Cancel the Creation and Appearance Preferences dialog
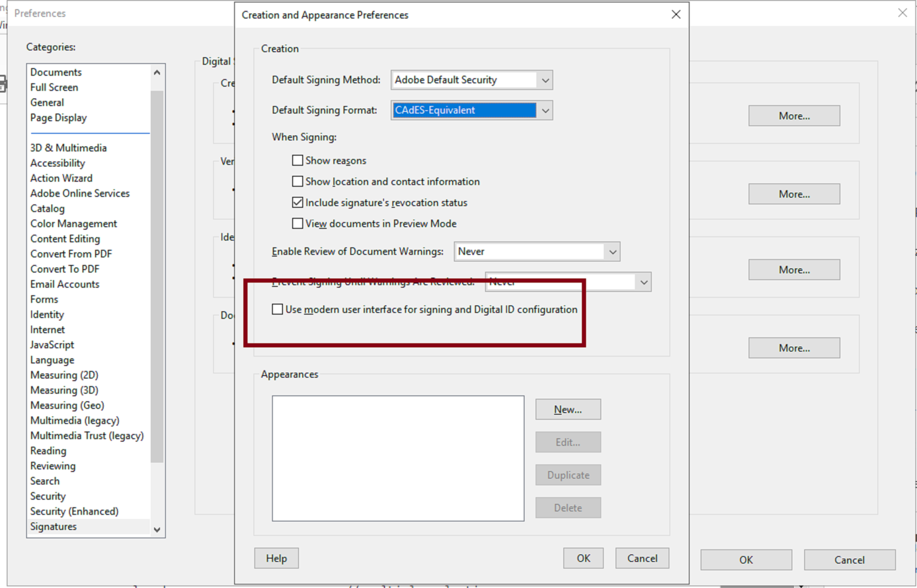The height and width of the screenshot is (588, 917). 642,558
